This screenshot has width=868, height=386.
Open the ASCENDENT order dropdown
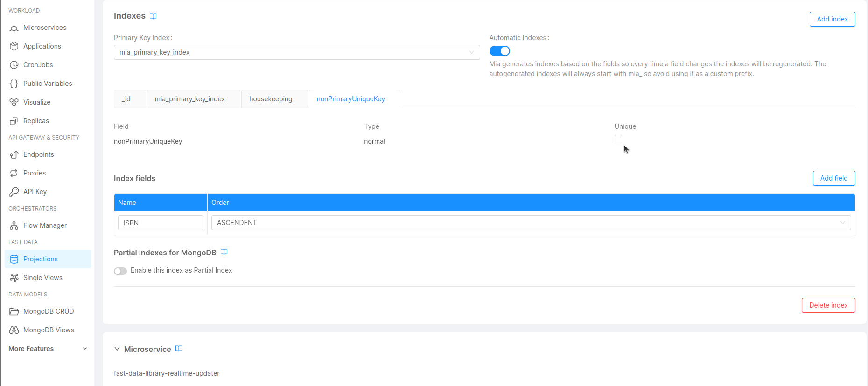531,223
